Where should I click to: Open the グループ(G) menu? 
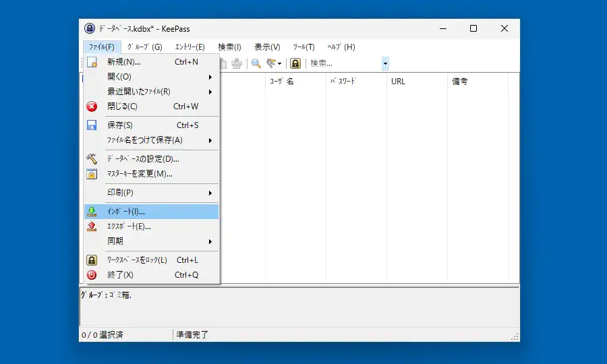click(145, 47)
